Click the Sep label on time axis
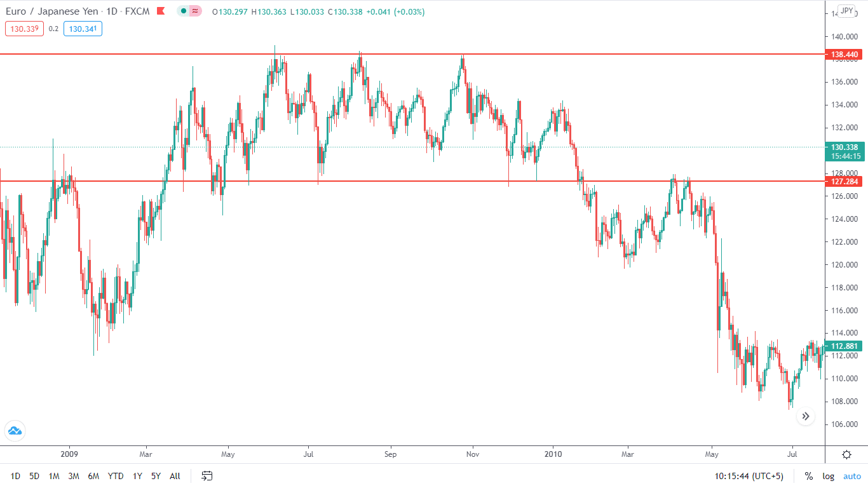The height and width of the screenshot is (488, 868). coord(390,454)
